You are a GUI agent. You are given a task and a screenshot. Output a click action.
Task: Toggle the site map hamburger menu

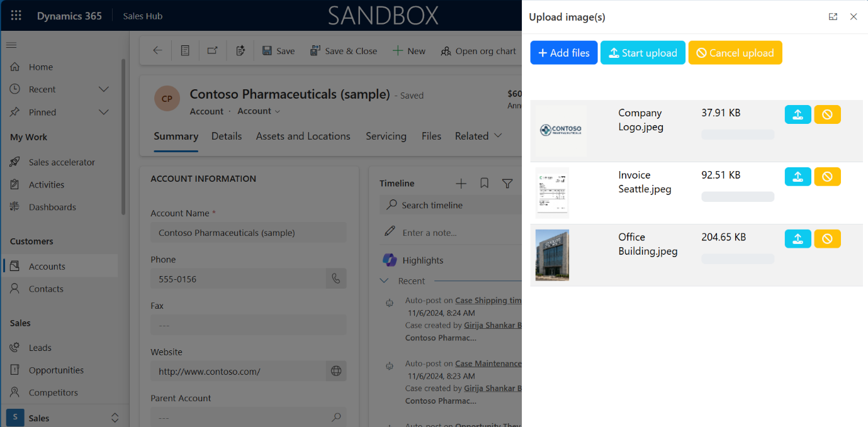click(x=11, y=45)
